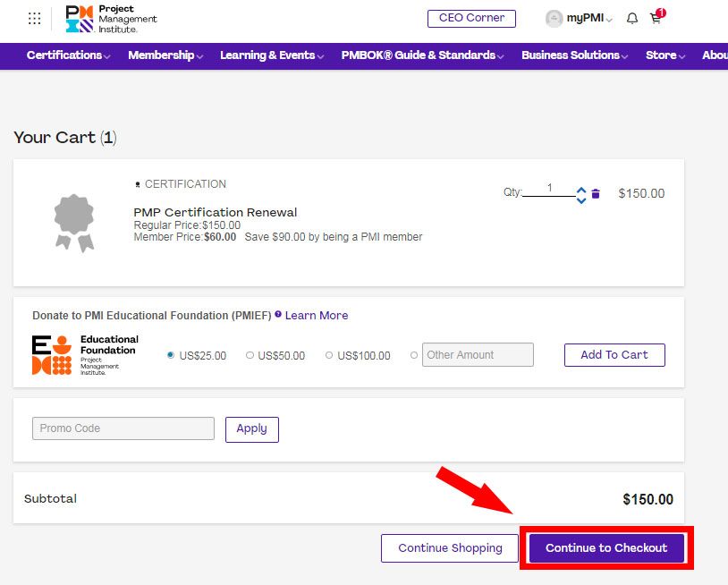The image size is (728, 585).
Task: Open the About menu item
Action: pyautogui.click(x=715, y=55)
